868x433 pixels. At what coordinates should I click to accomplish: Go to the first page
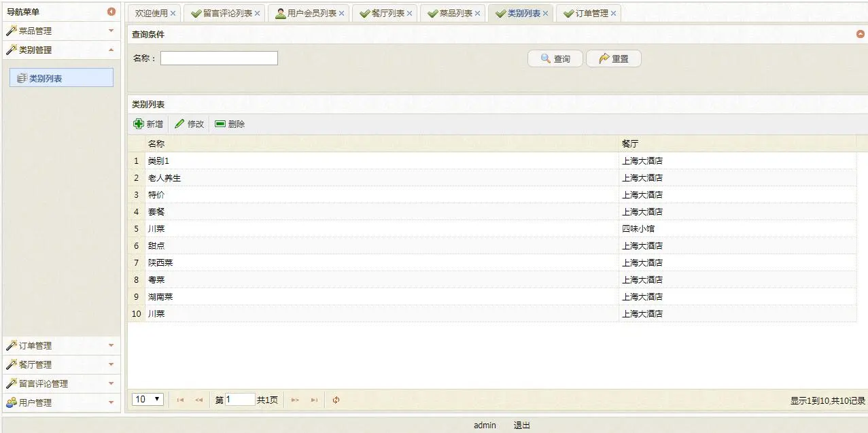pos(180,400)
